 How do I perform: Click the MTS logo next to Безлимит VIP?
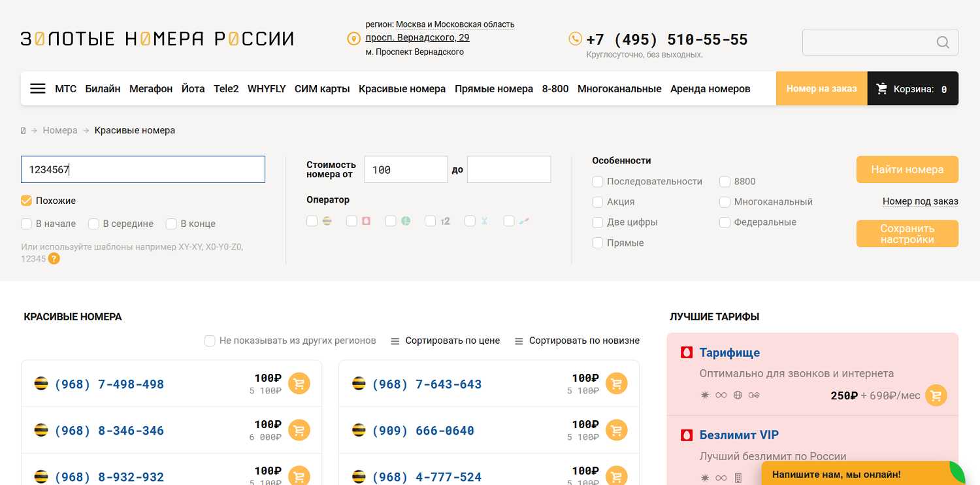click(687, 435)
